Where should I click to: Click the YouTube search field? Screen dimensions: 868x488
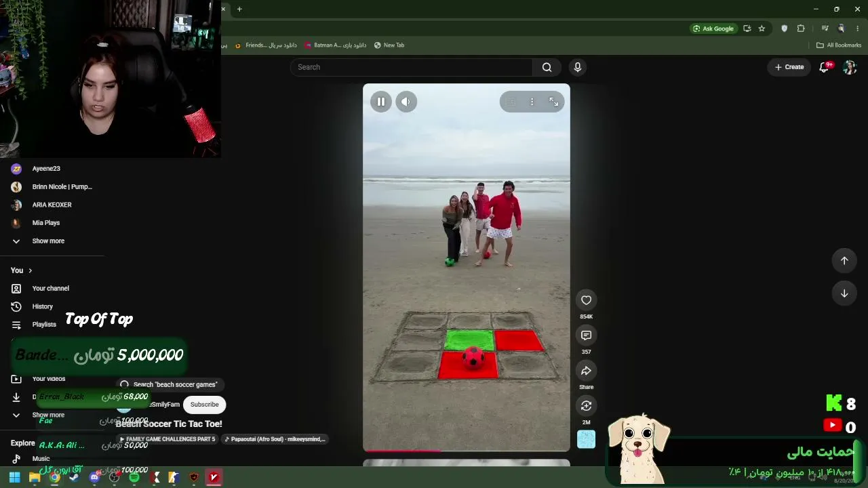412,67
